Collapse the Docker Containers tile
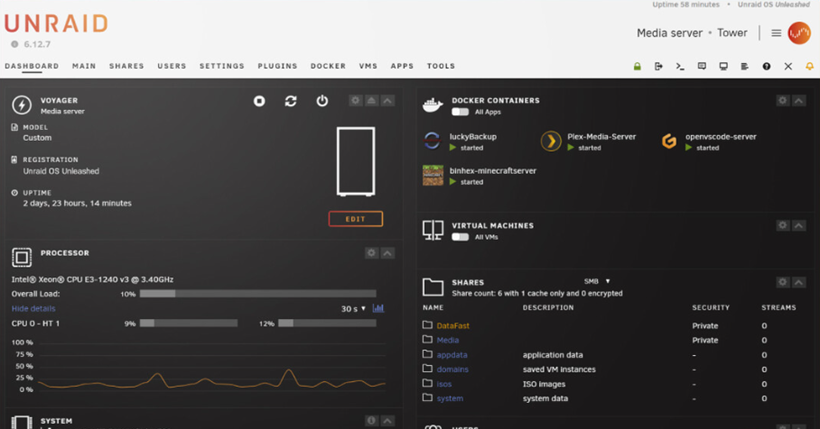The image size is (820, 429). 799,100
